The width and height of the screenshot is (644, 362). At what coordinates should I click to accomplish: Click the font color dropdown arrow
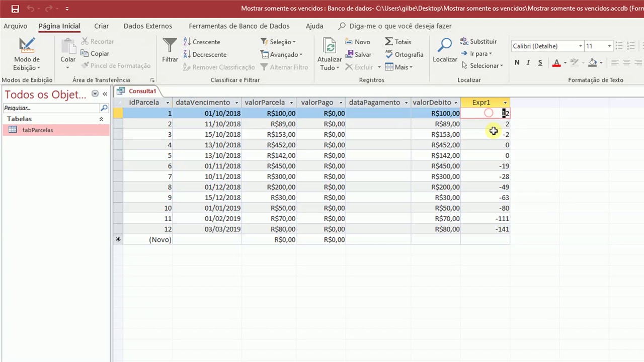(x=565, y=63)
